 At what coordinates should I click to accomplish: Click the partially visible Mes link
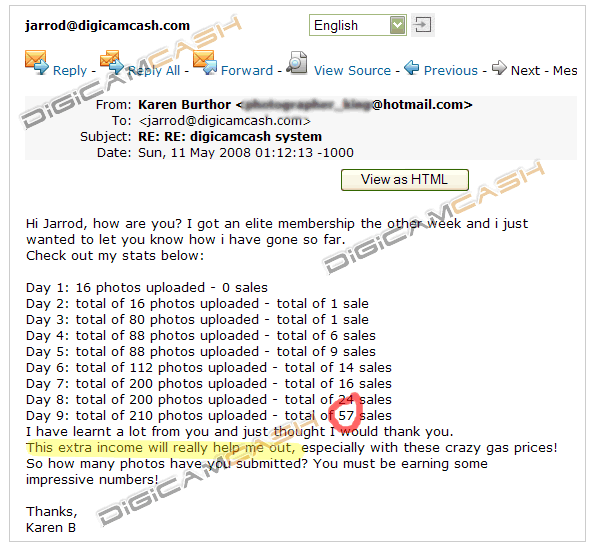point(565,70)
